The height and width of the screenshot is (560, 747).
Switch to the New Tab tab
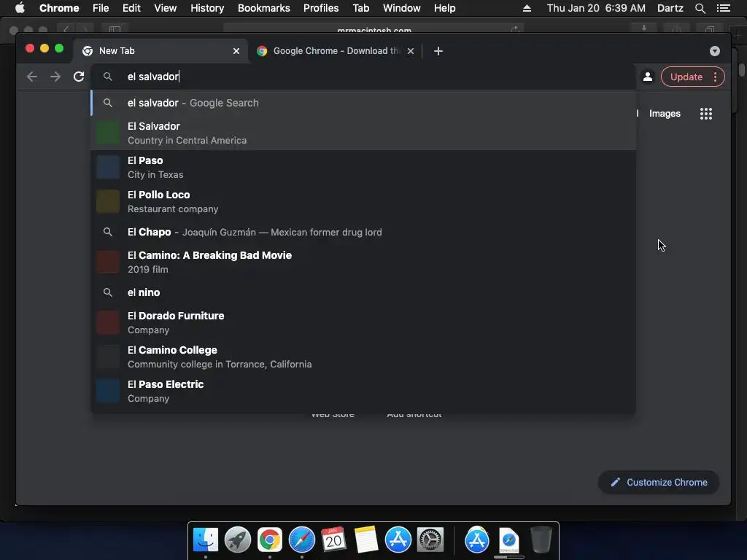pyautogui.click(x=160, y=51)
